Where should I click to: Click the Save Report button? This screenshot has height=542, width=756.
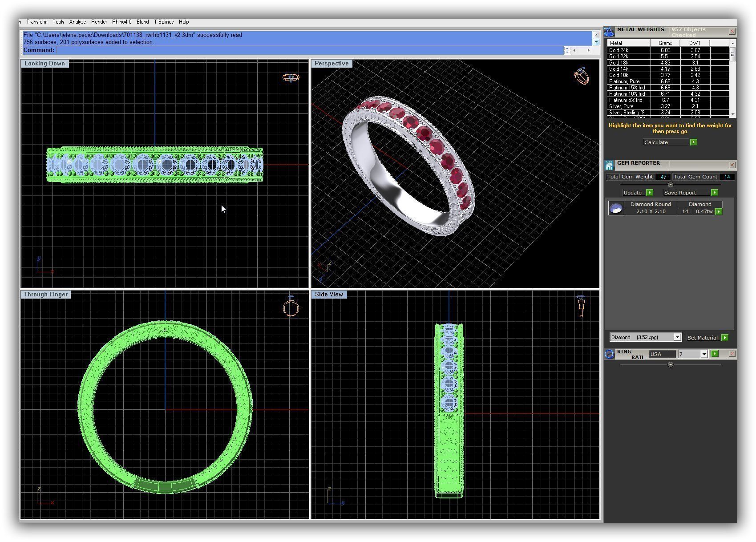686,193
